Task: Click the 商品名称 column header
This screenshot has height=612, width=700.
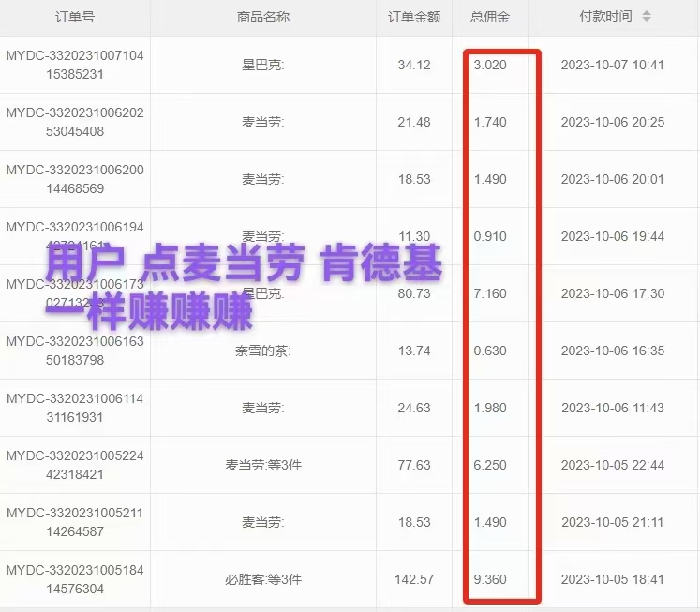Action: pos(263,17)
